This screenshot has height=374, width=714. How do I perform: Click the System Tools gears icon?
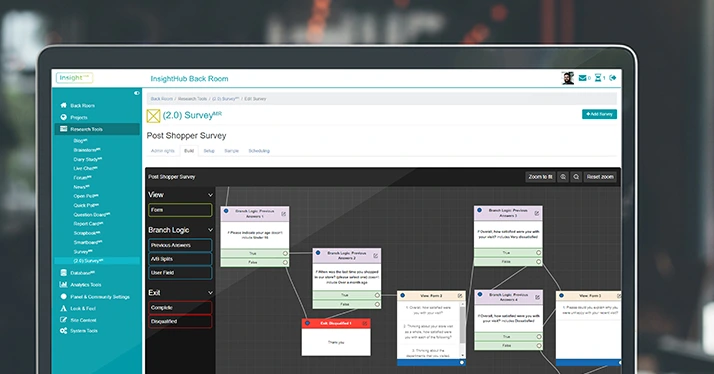(63, 331)
